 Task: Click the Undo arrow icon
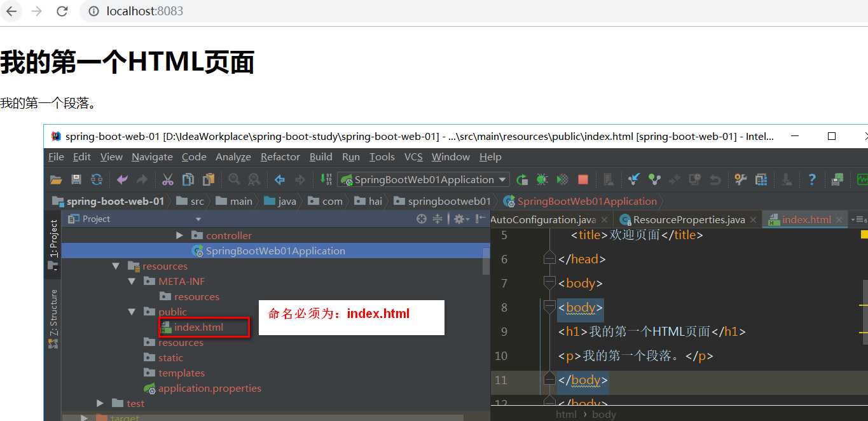pyautogui.click(x=122, y=180)
